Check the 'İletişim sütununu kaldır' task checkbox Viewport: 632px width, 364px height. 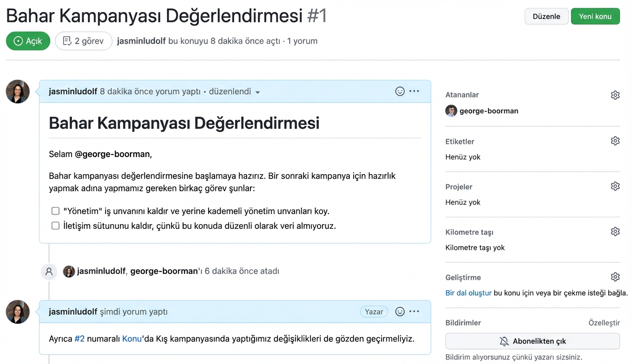coord(55,226)
